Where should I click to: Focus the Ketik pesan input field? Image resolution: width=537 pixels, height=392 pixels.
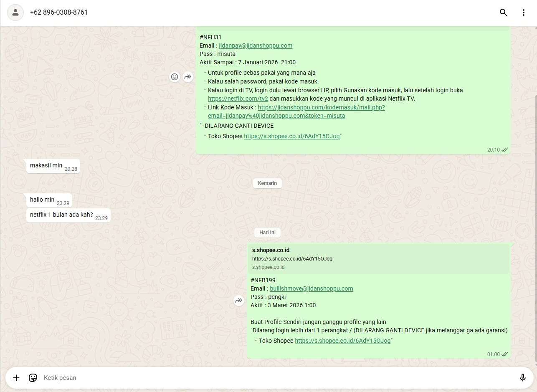(276, 378)
